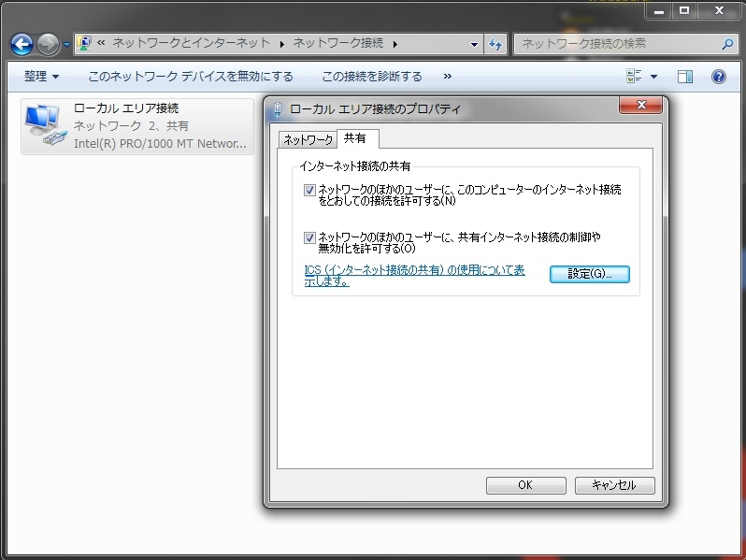Click ネットワーク接続 breadcrumb segment
This screenshot has height=560, width=746.
click(x=337, y=43)
